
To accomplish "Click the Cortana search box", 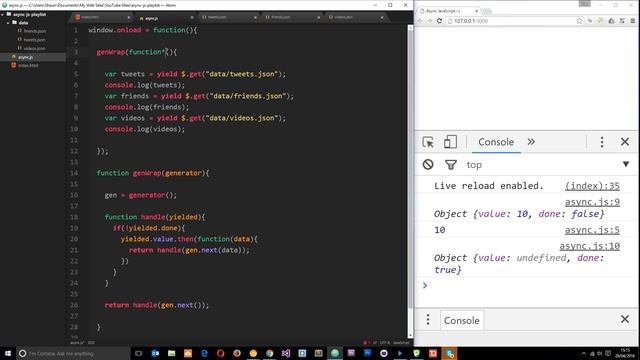I will [73, 353].
